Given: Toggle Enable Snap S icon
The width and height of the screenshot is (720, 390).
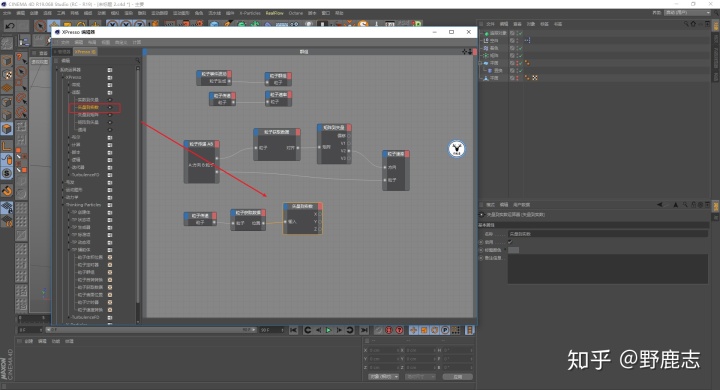Looking at the screenshot, I should 7,173.
